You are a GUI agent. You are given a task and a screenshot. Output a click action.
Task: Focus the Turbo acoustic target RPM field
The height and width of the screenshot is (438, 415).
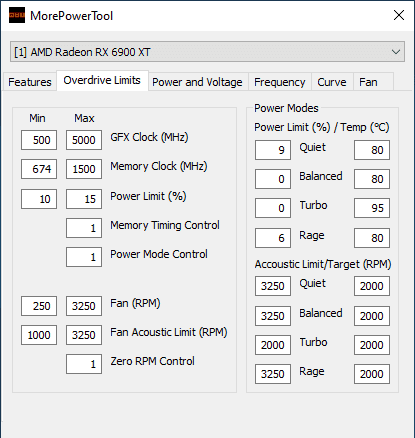(x=372, y=345)
